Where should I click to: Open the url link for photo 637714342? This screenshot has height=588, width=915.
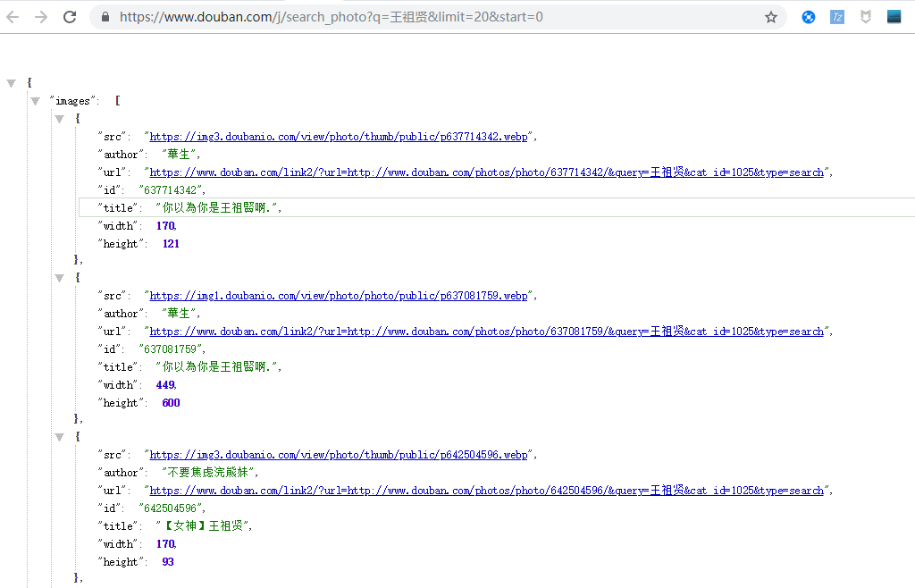pyautogui.click(x=487, y=172)
